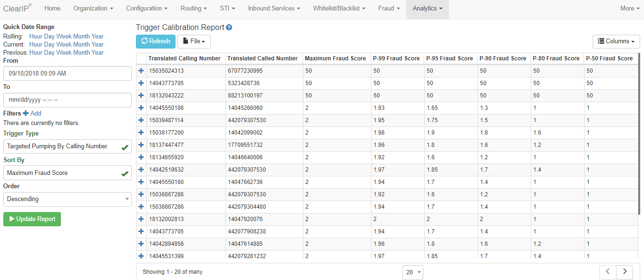Expand row for calling number 18132002813
This screenshot has width=644, height=280.
click(x=141, y=219)
